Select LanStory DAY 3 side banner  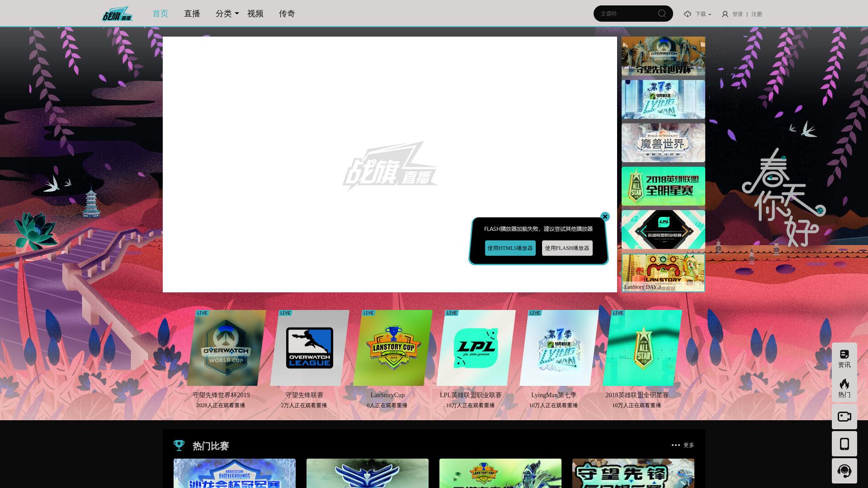pyautogui.click(x=663, y=273)
